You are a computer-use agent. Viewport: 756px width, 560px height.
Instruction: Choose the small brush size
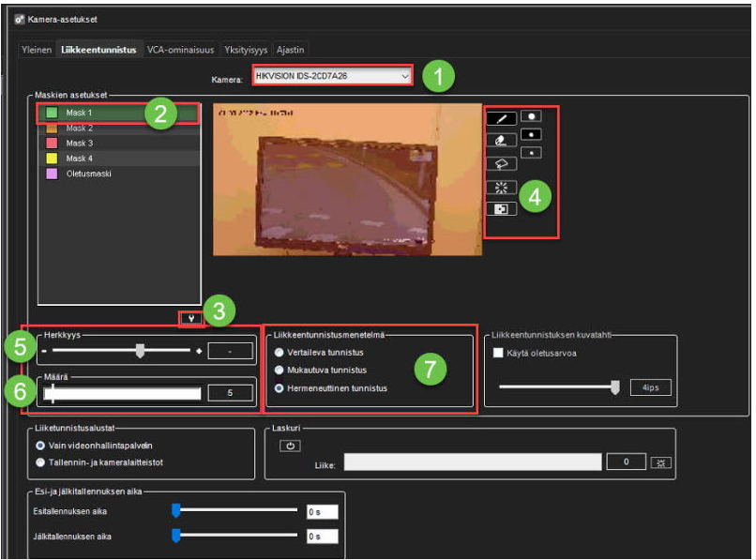[531, 151]
